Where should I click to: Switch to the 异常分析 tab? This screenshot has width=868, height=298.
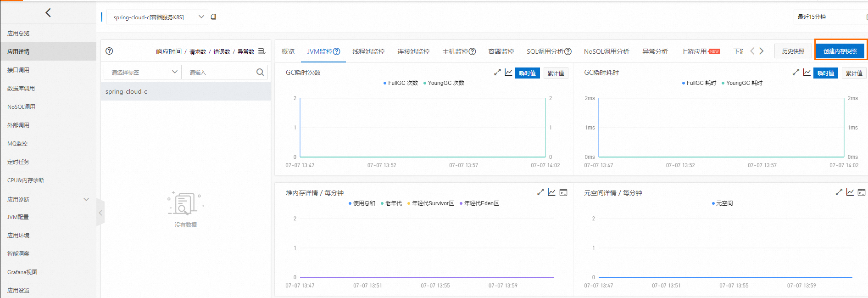655,51
